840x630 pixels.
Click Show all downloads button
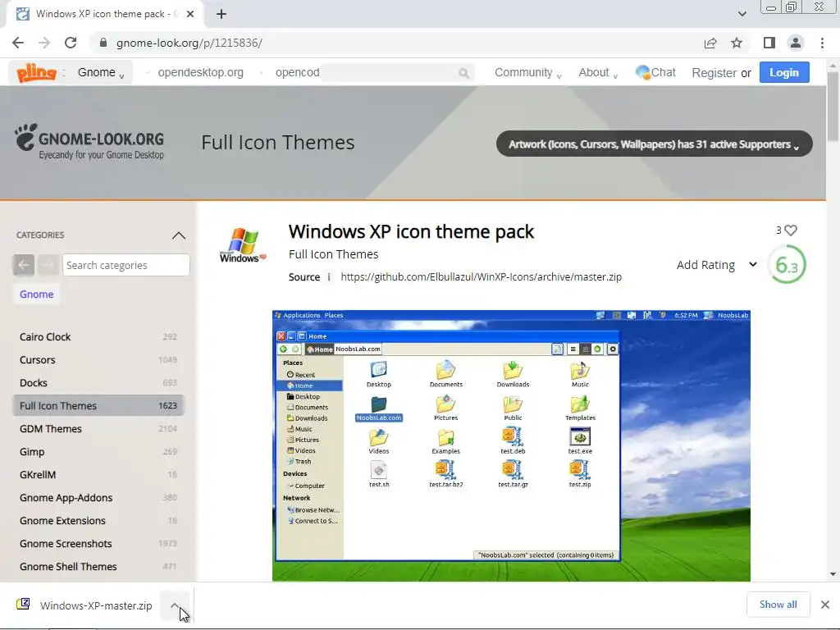click(x=778, y=605)
